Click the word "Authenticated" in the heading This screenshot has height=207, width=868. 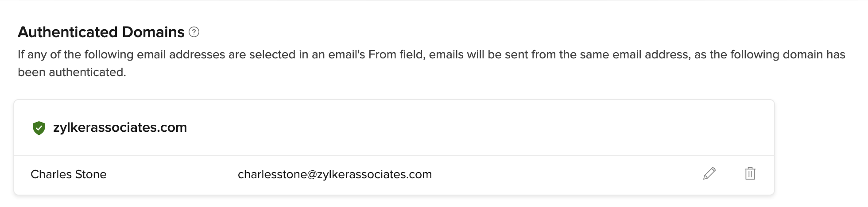click(68, 32)
